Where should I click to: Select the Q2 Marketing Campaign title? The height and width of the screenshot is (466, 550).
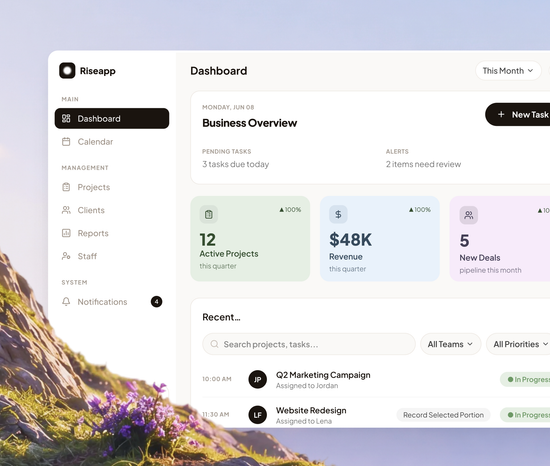(x=323, y=375)
